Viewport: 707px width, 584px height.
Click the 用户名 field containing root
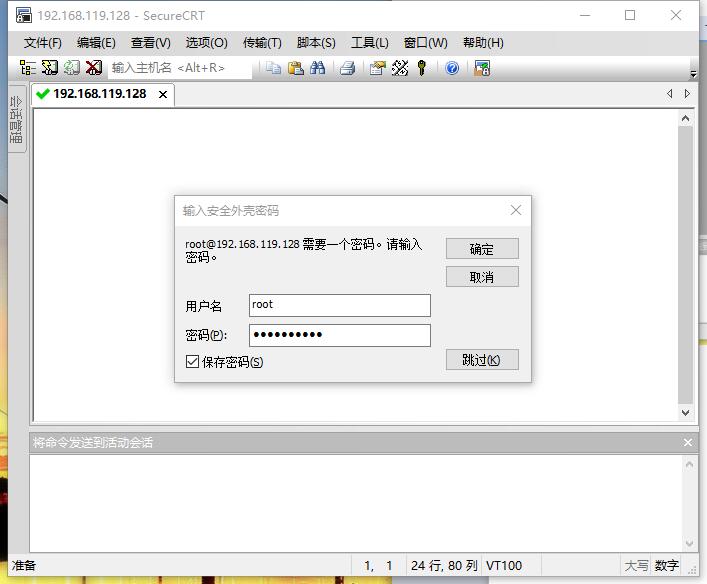[x=340, y=305]
